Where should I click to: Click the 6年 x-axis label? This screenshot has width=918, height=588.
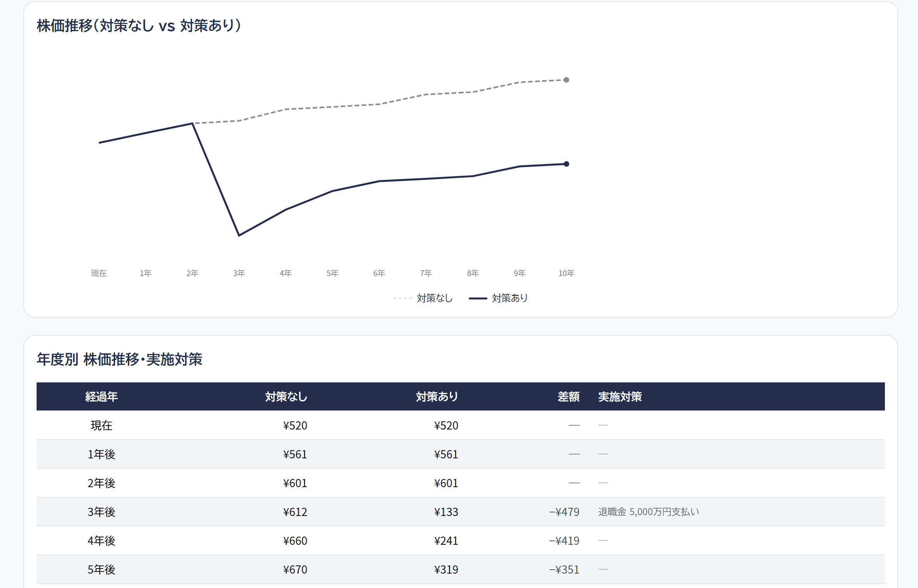point(379,273)
